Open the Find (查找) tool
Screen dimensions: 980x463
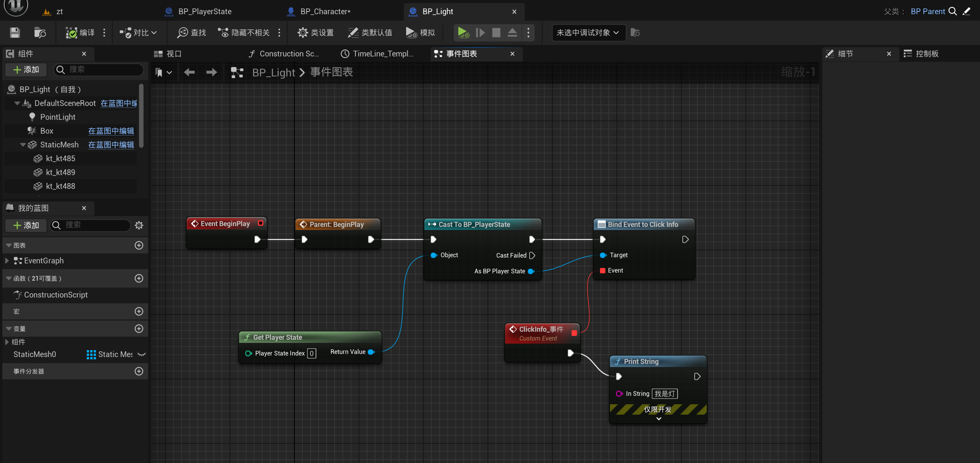click(x=191, y=33)
